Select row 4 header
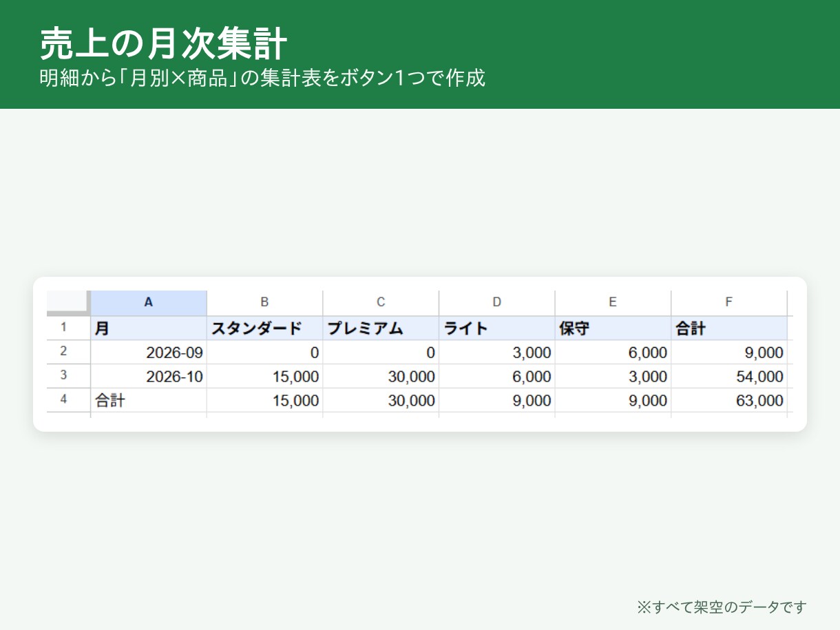This screenshot has height=630, width=840. click(68, 400)
